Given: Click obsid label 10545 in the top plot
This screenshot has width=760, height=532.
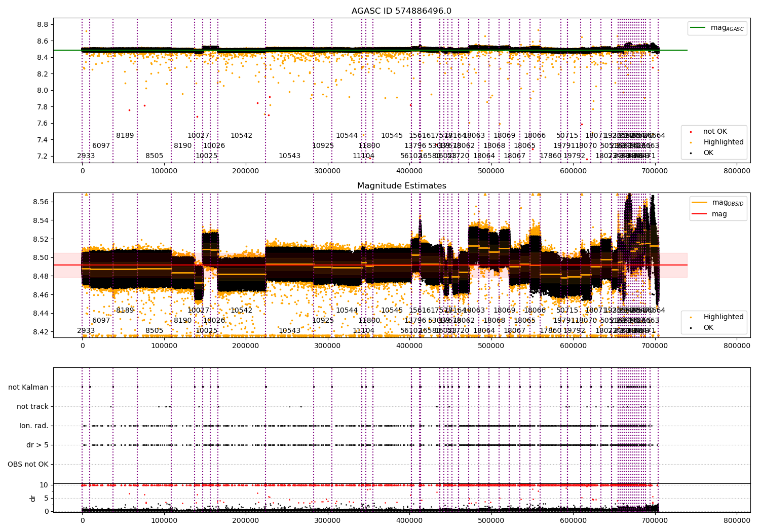Looking at the screenshot, I should click(x=392, y=136).
